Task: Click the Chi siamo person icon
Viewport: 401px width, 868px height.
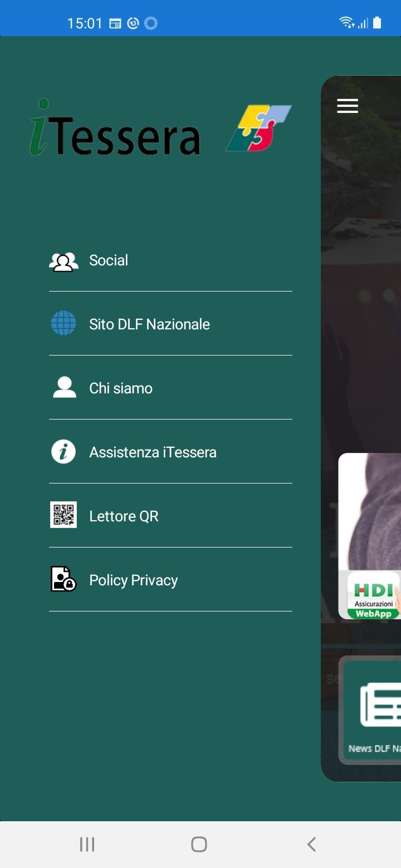Action: pos(64,387)
